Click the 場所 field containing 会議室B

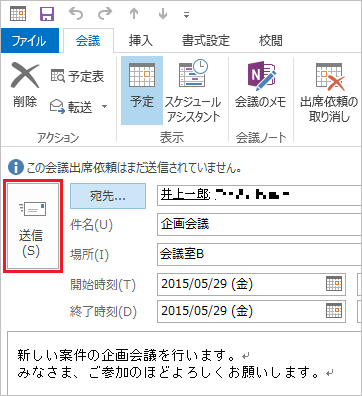(259, 254)
